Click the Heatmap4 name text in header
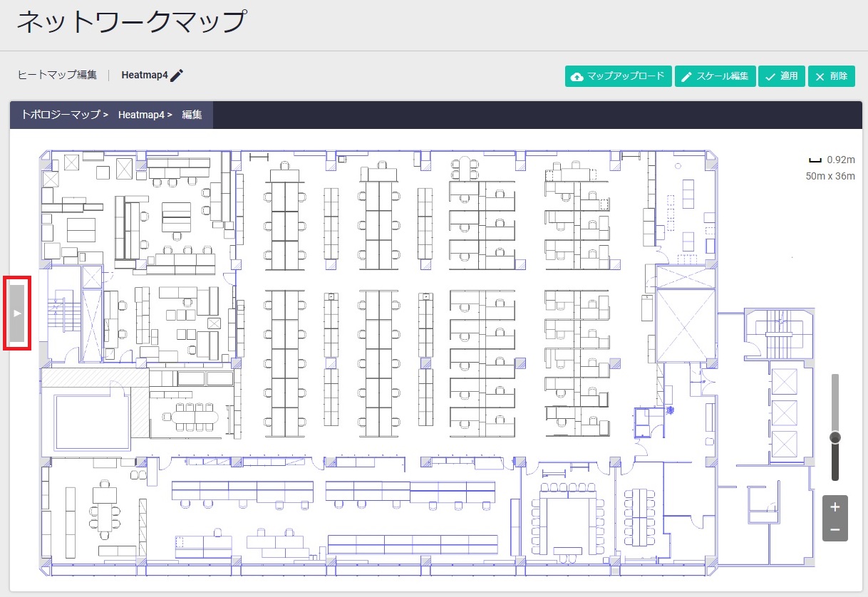The image size is (868, 597). (144, 75)
